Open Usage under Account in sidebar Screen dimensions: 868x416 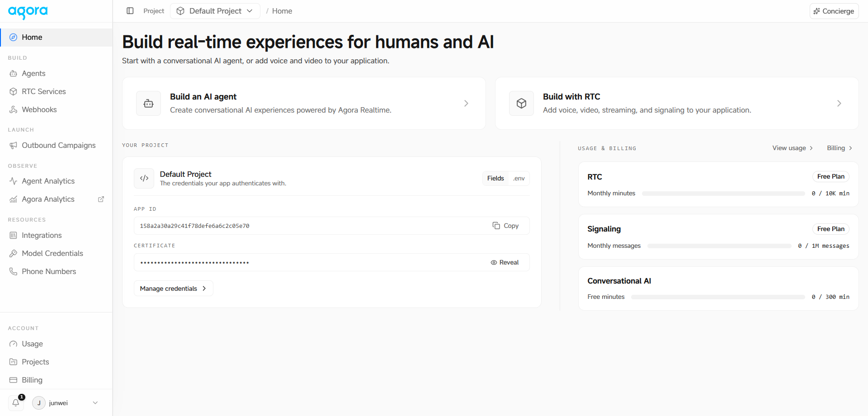click(56, 344)
